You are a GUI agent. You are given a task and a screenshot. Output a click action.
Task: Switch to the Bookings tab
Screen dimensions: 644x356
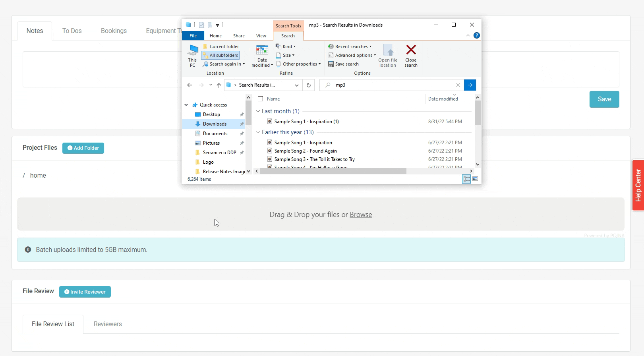(x=114, y=31)
